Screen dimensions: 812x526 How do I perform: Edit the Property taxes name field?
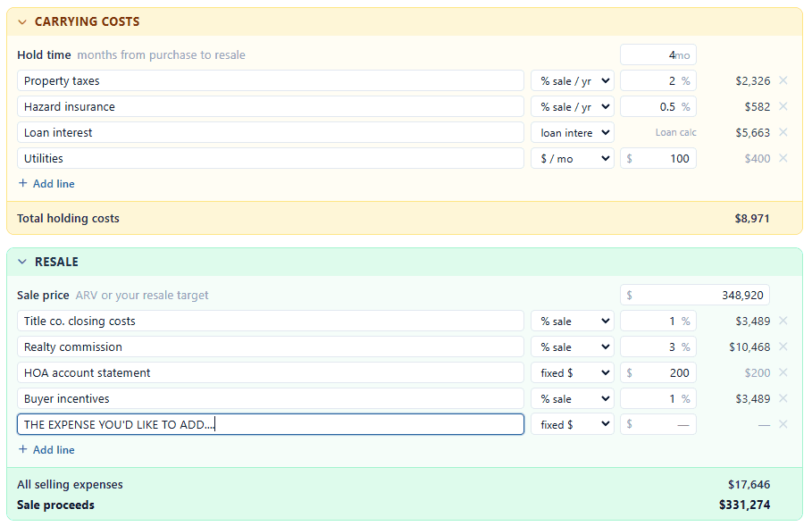(271, 80)
